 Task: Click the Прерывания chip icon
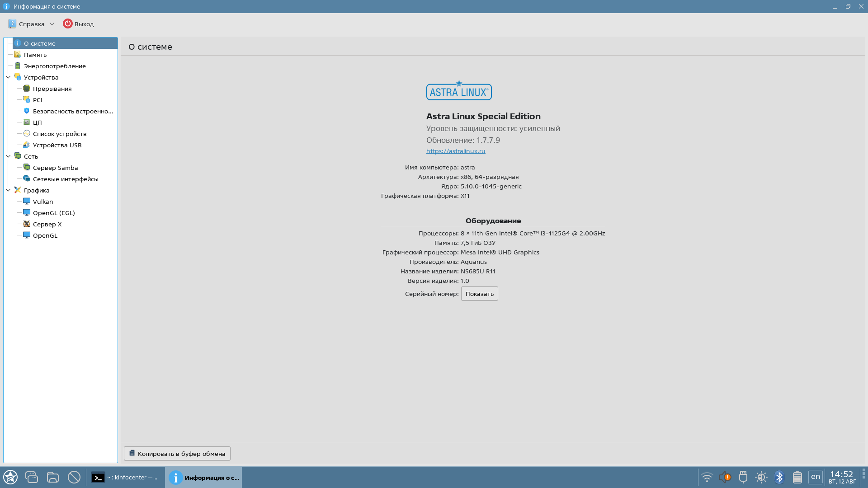click(27, 89)
